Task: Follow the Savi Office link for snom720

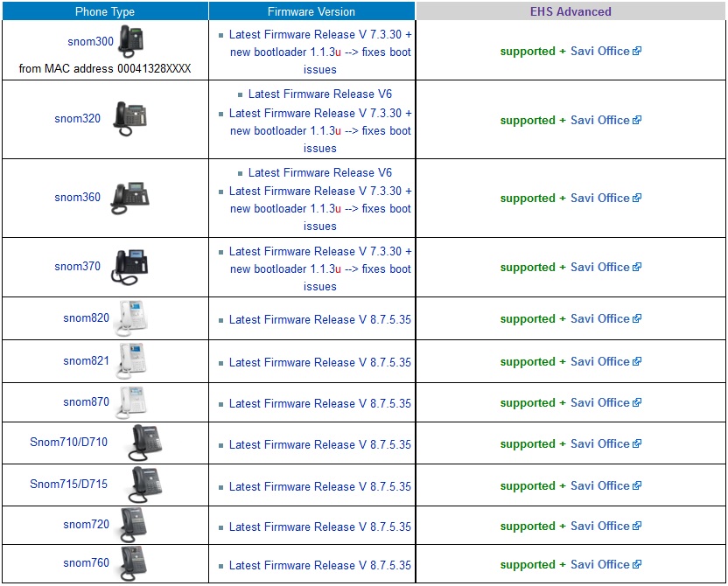Action: 605,527
